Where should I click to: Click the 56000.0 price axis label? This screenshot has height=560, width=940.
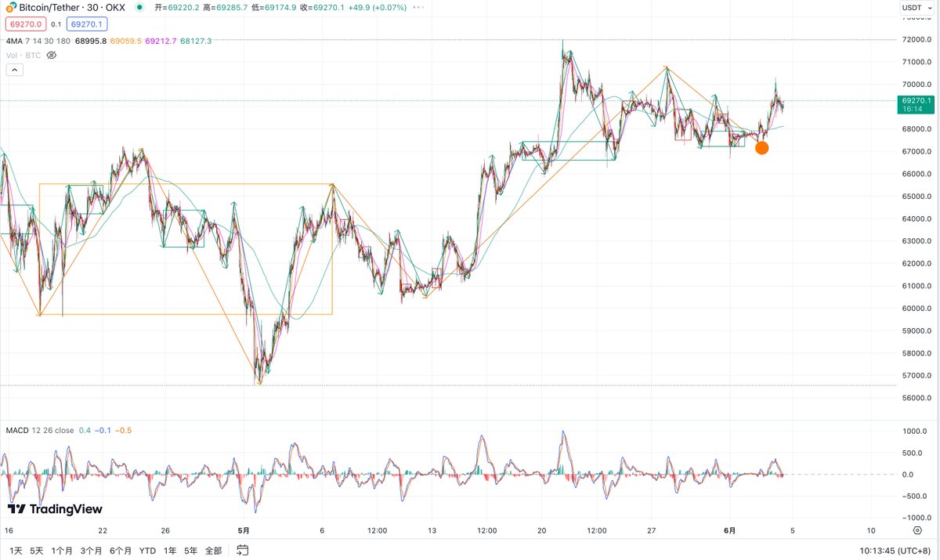[915, 398]
